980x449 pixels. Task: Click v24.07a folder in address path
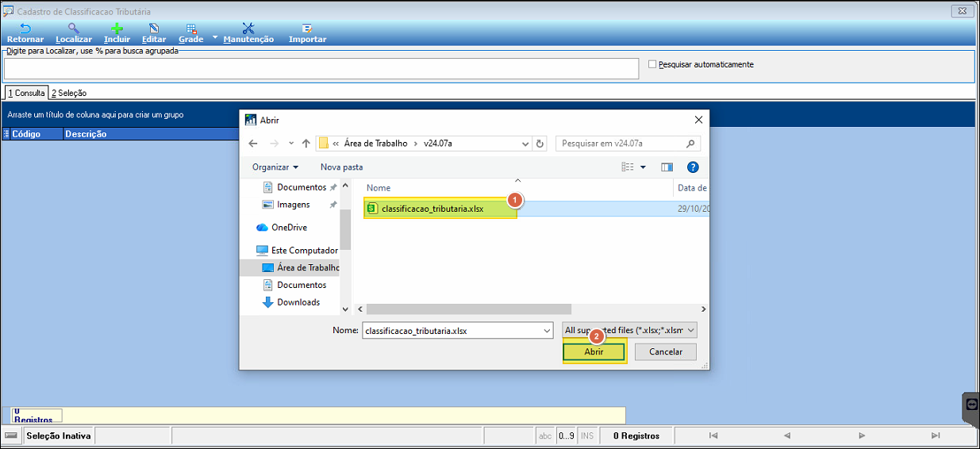[437, 144]
